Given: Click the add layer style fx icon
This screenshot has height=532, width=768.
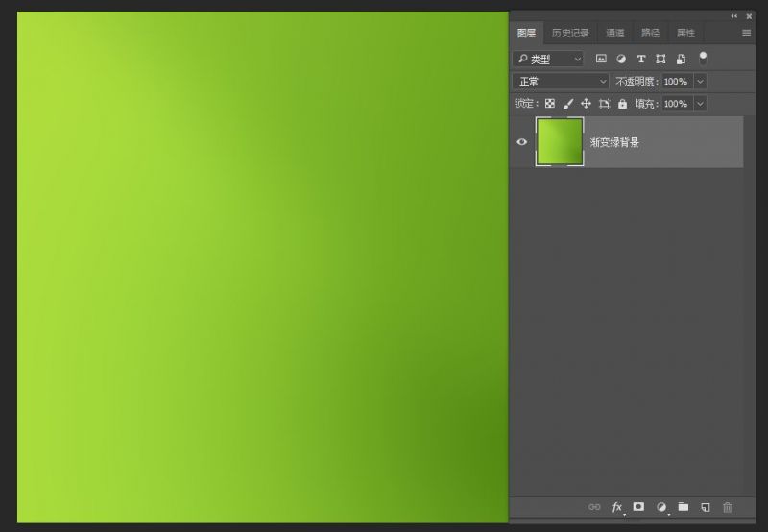Looking at the screenshot, I should click(617, 506).
